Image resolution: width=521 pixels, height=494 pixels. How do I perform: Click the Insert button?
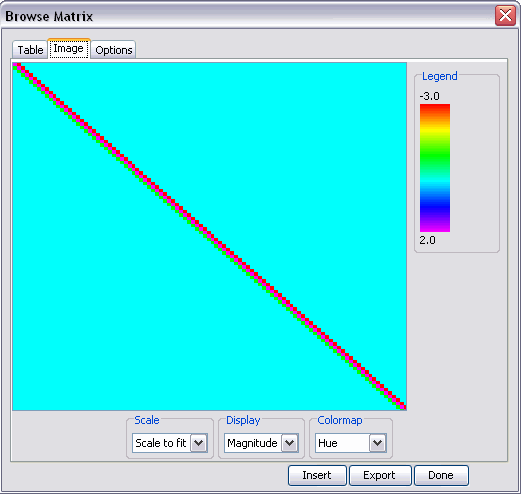(317, 475)
